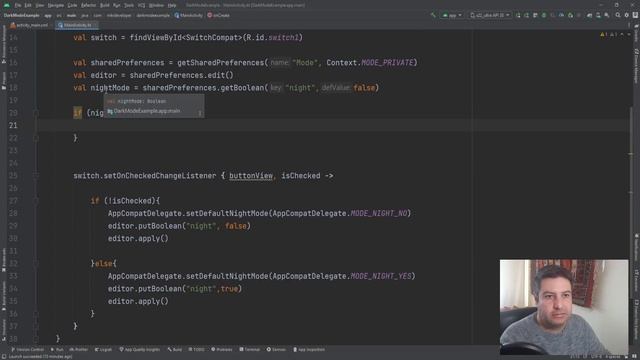Click the onCreate breadcrumb item
Viewport: 640px width, 360px height.
click(x=218, y=16)
